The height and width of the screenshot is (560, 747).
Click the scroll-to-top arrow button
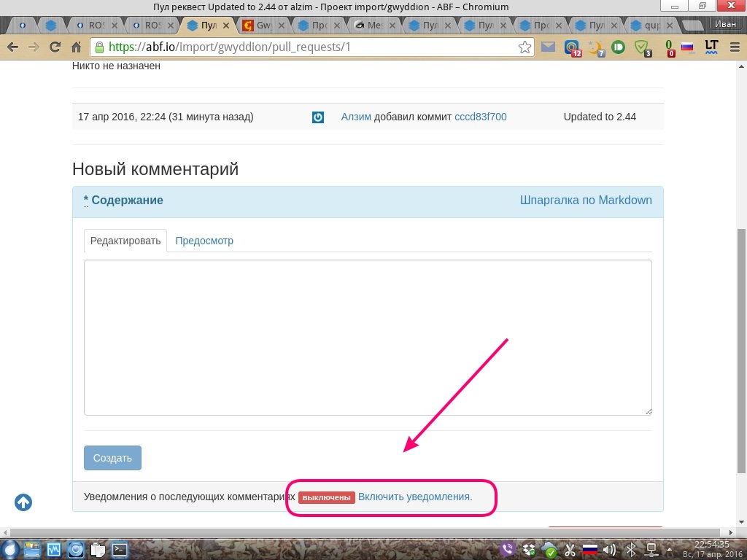[23, 502]
